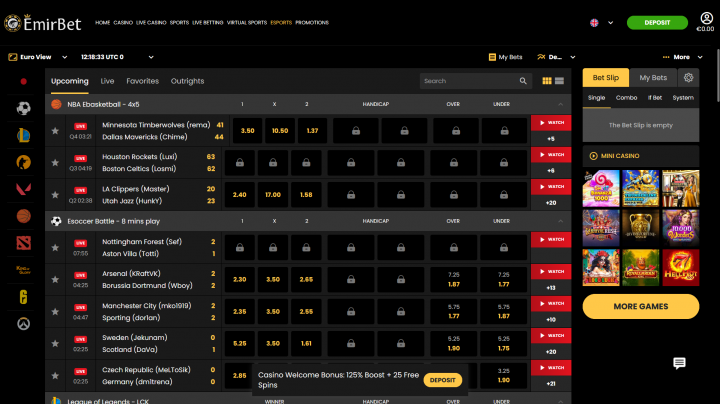Select the Overwatch sidebar icon
The height and width of the screenshot is (404, 720).
click(23, 324)
